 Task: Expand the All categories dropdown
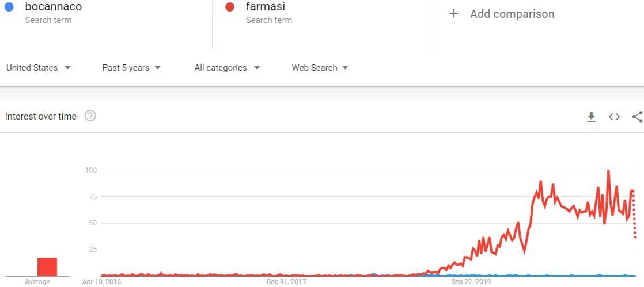click(227, 68)
